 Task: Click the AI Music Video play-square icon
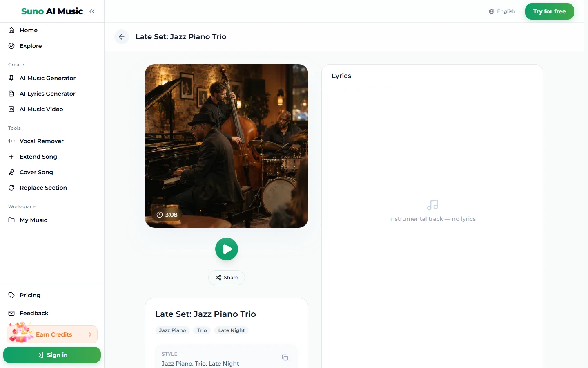(11, 109)
